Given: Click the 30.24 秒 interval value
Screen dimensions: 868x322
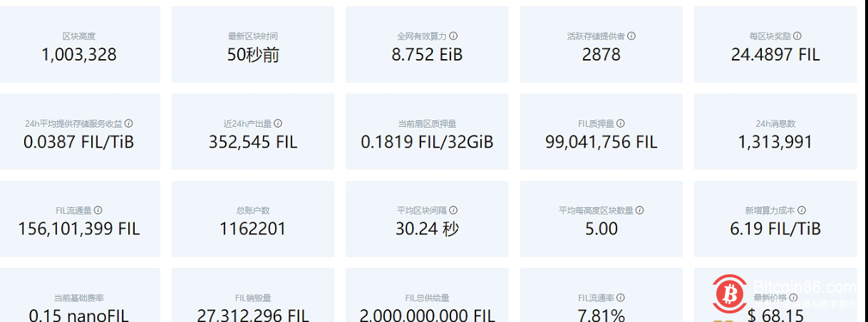Looking at the screenshot, I should [427, 229].
